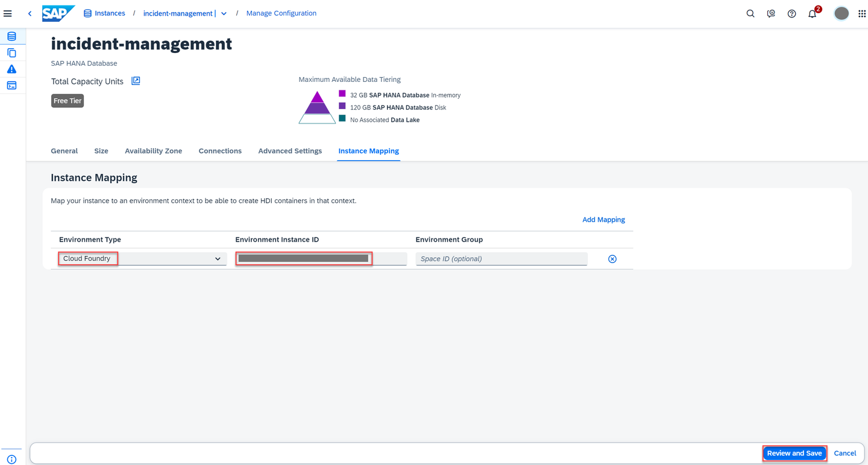Viewport: 868px width, 465px height.
Task: Switch to the Advanced Settings tab
Action: click(290, 151)
